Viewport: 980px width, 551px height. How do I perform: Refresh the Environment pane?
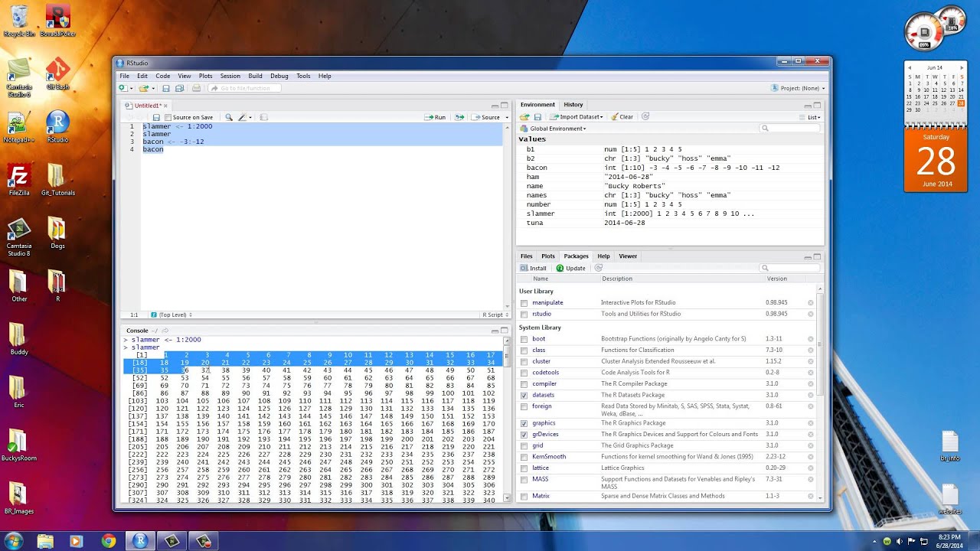click(x=645, y=116)
